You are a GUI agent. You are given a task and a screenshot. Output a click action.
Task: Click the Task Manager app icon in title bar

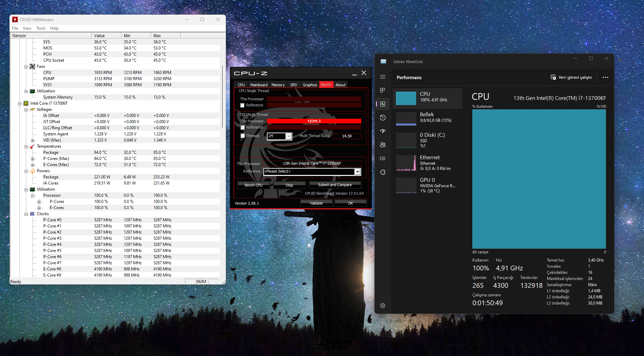383,61
